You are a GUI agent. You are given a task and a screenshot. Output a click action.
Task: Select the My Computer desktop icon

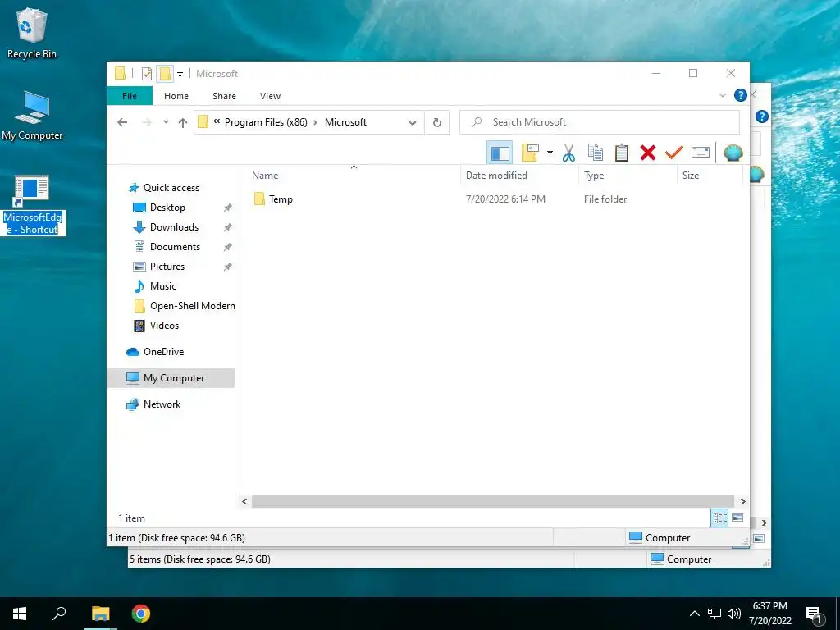[32, 115]
